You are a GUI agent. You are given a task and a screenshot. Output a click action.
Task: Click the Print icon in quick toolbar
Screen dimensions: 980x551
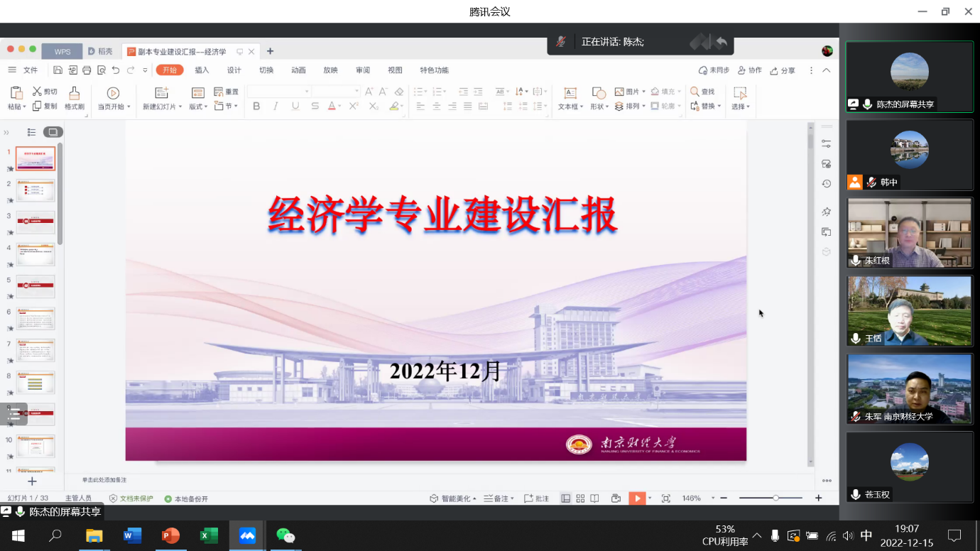tap(87, 70)
